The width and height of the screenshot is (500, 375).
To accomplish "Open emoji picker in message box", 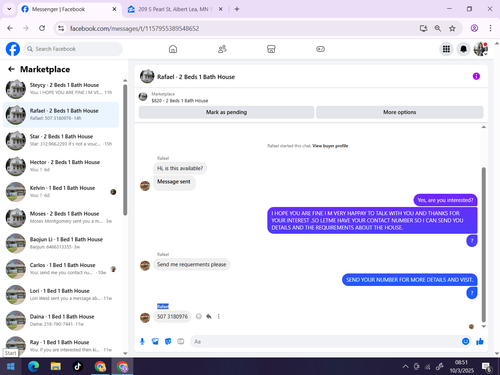I will pyautogui.click(x=465, y=341).
